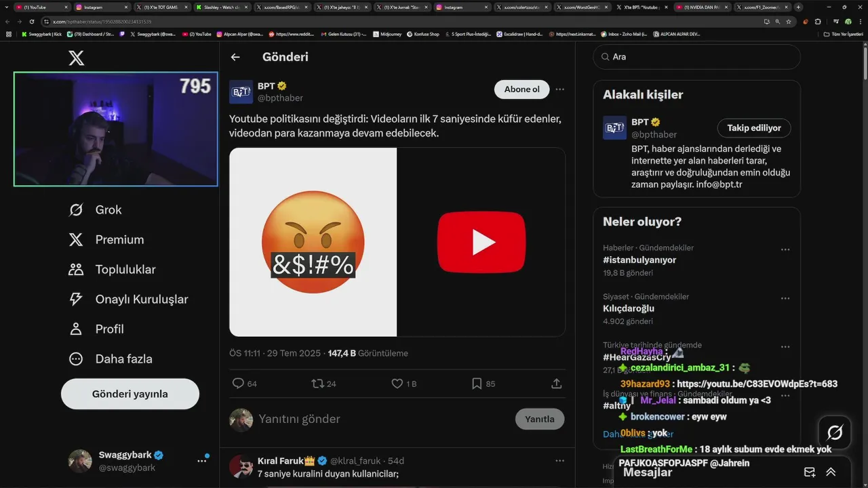Switch to the Slashley - Watch browser tab
This screenshot has height=488, width=868.
point(223,7)
